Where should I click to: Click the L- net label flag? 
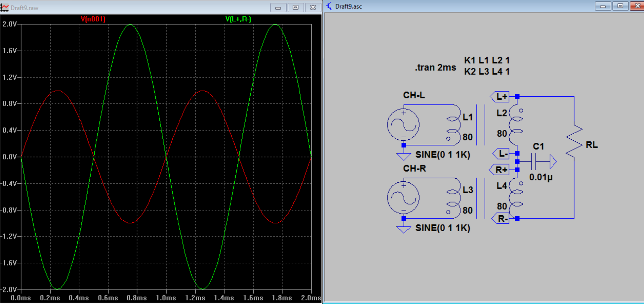[501, 154]
